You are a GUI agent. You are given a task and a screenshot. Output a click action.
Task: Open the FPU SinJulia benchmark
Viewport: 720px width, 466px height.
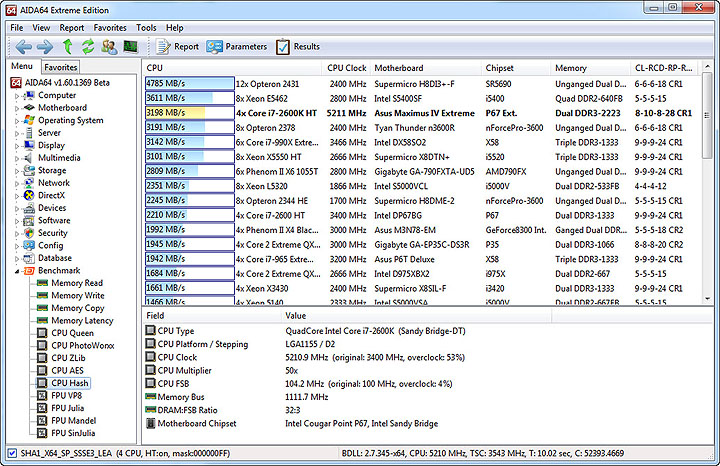point(66,432)
